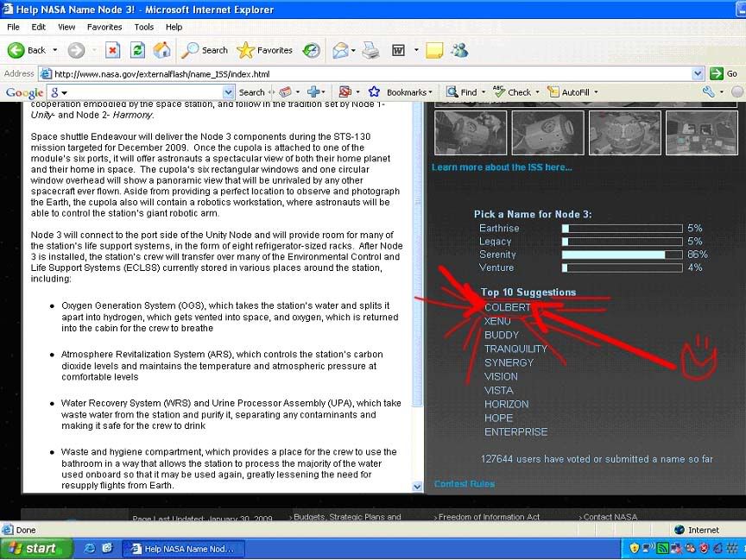Expand the AutoFill dropdown arrow
Image resolution: width=746 pixels, height=560 pixels.
click(596, 92)
